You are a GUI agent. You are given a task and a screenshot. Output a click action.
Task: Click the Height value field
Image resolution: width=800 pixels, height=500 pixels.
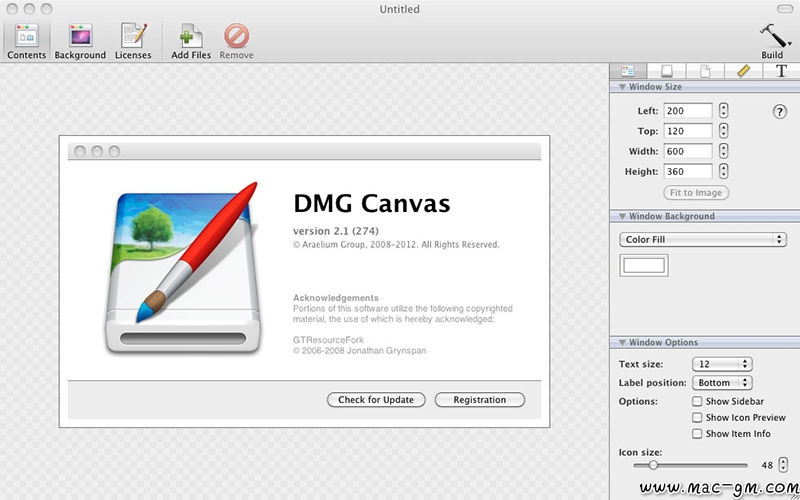coord(688,171)
